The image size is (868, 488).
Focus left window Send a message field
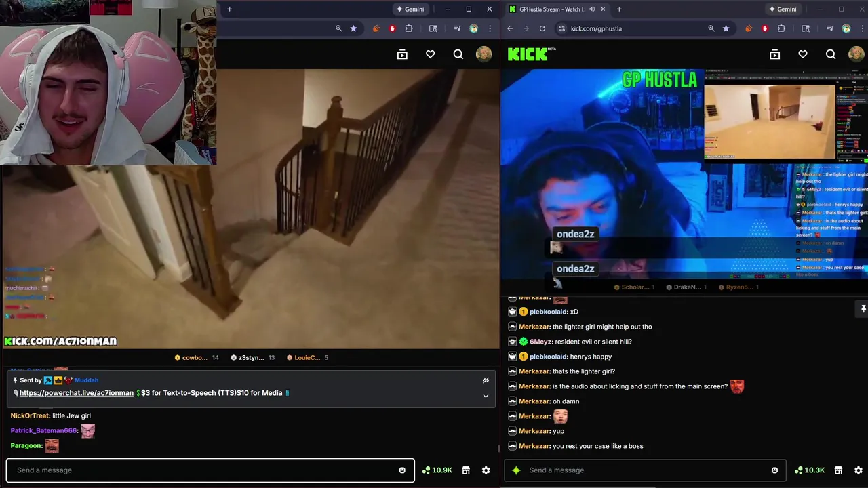coord(210,470)
